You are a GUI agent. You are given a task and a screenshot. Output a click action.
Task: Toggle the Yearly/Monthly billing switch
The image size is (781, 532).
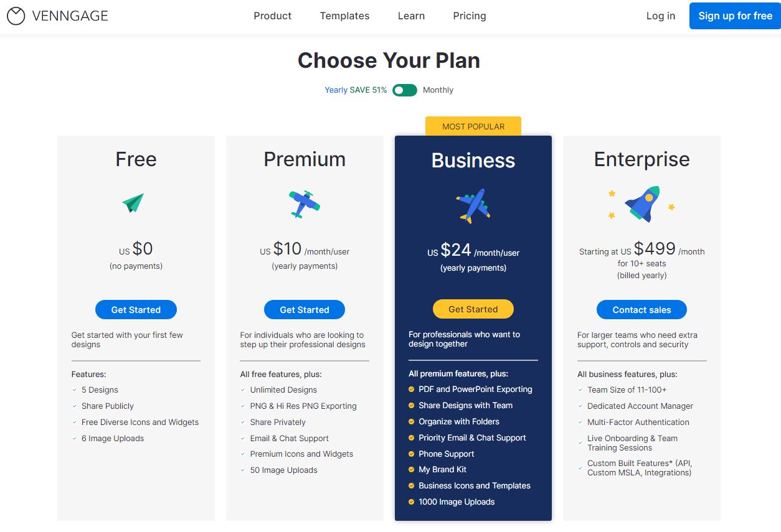pos(405,90)
